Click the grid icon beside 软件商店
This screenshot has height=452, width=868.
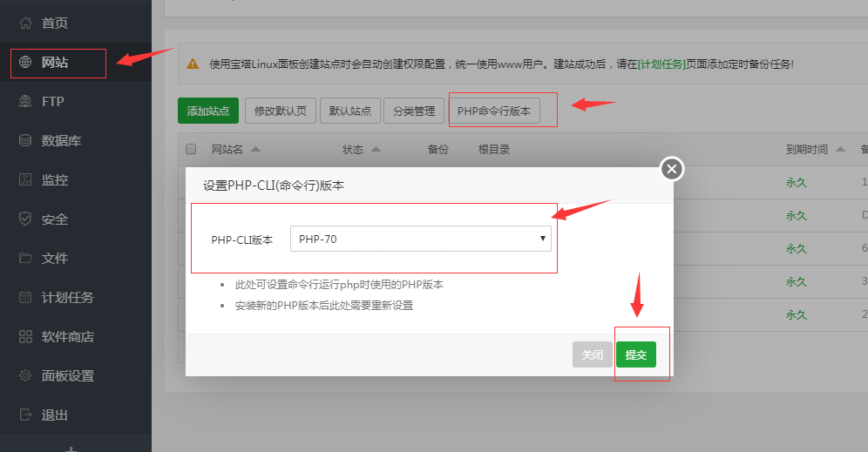pos(25,336)
